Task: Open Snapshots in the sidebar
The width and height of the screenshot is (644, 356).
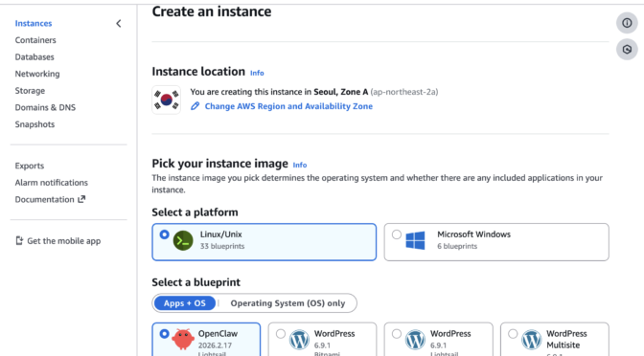Action: 34,124
